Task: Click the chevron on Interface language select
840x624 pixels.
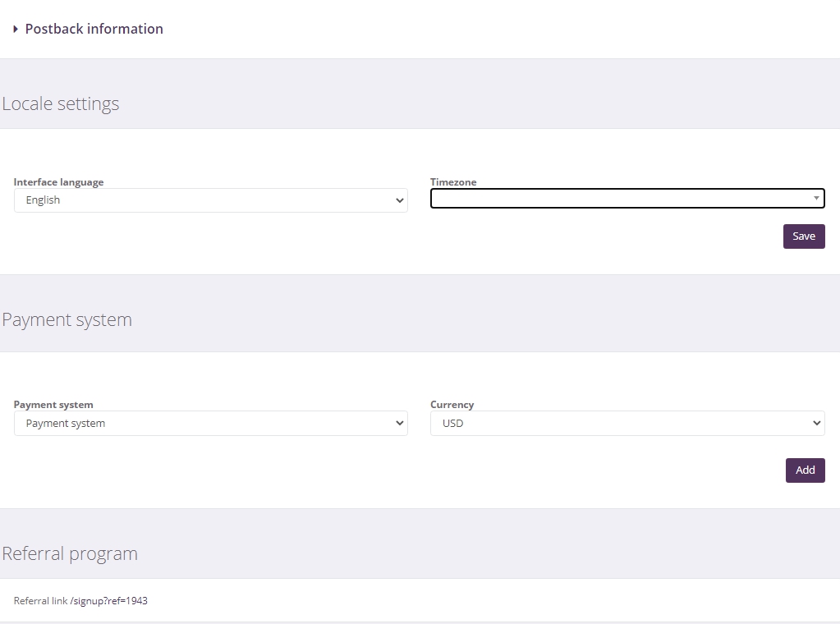Action: (400, 200)
